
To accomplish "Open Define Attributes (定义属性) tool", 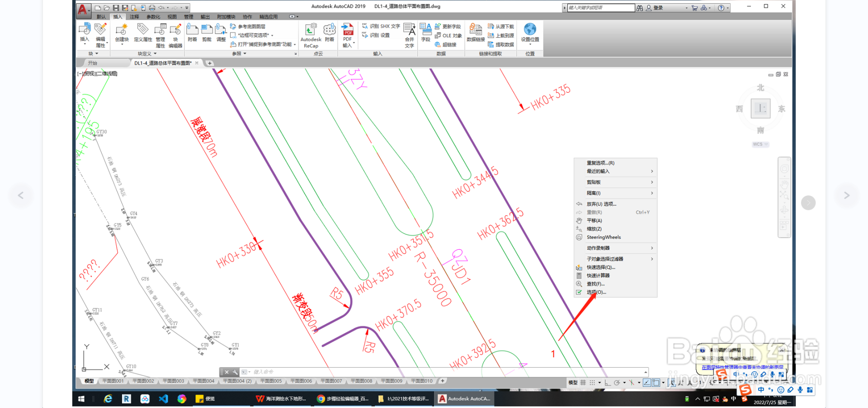I will point(143,33).
